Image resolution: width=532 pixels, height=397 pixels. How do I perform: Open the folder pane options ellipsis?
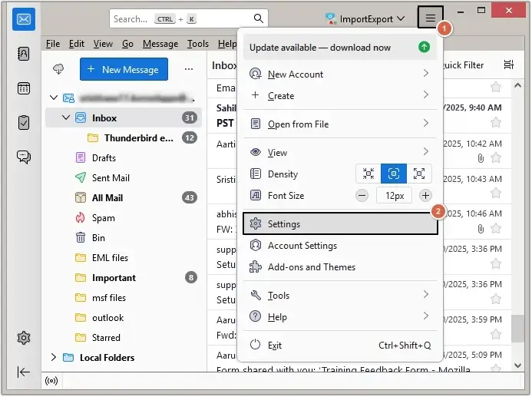pyautogui.click(x=189, y=69)
